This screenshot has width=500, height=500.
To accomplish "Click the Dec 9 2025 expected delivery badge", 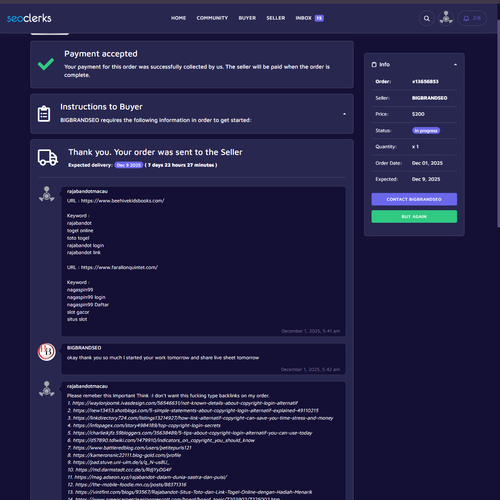I will coord(129,165).
